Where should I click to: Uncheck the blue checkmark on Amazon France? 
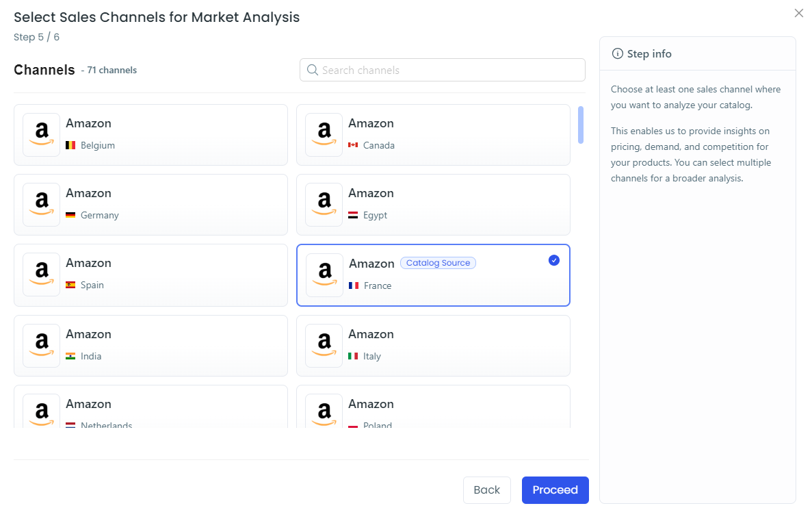point(553,260)
